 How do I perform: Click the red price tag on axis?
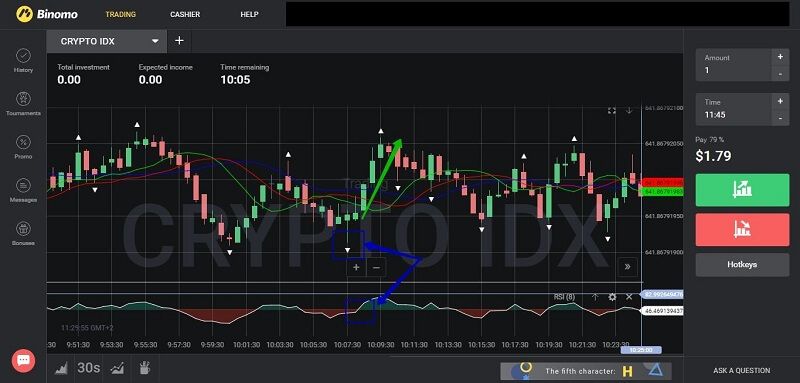(x=663, y=182)
